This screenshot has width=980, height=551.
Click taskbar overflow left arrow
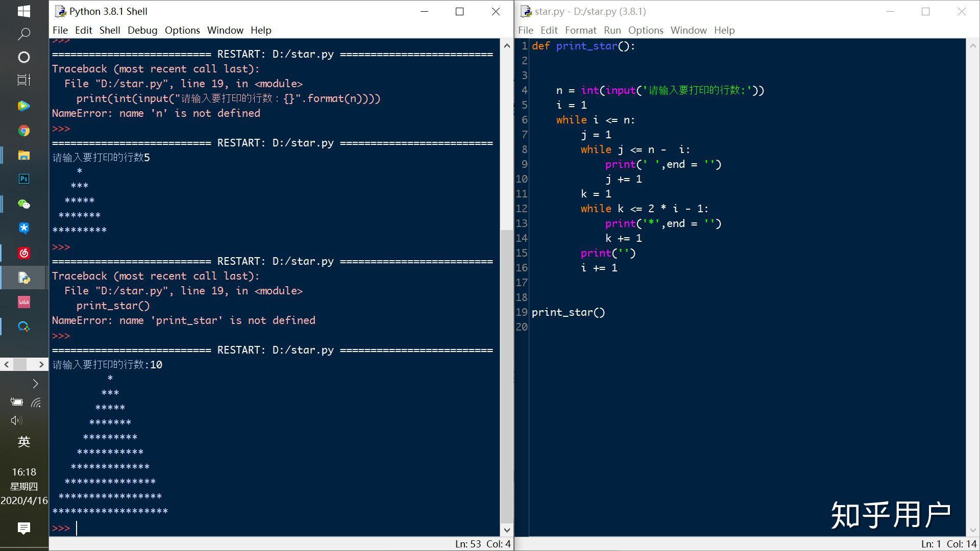pyautogui.click(x=6, y=364)
